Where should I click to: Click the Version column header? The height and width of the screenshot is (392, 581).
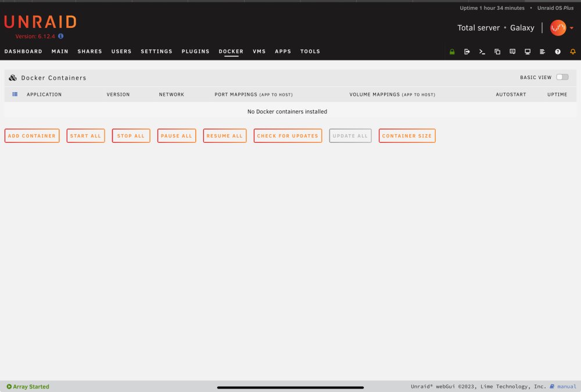pos(118,95)
